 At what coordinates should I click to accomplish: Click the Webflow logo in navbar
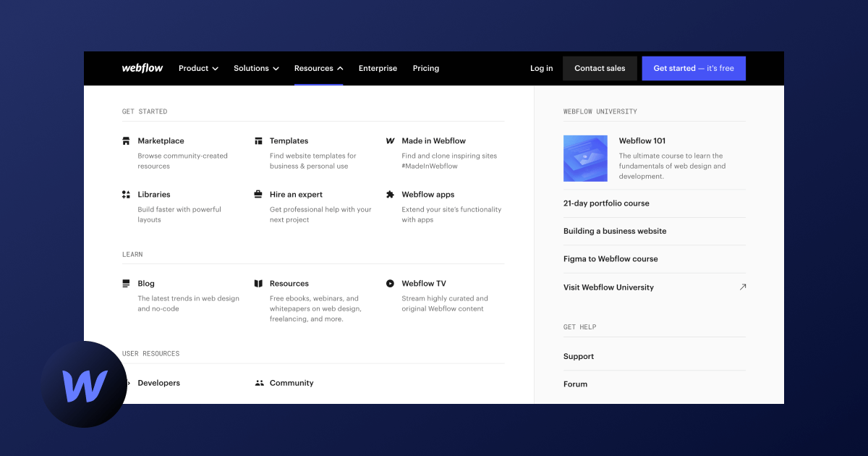click(142, 68)
